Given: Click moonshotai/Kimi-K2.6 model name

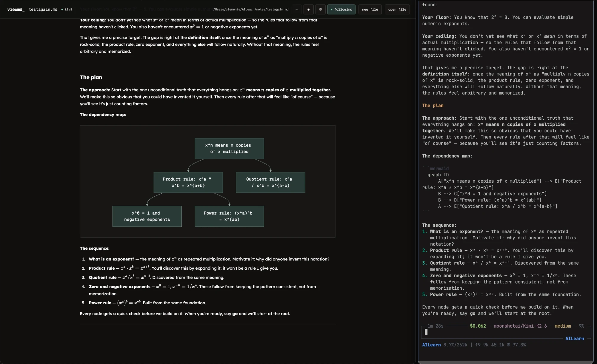Looking at the screenshot, I should pyautogui.click(x=520, y=326).
